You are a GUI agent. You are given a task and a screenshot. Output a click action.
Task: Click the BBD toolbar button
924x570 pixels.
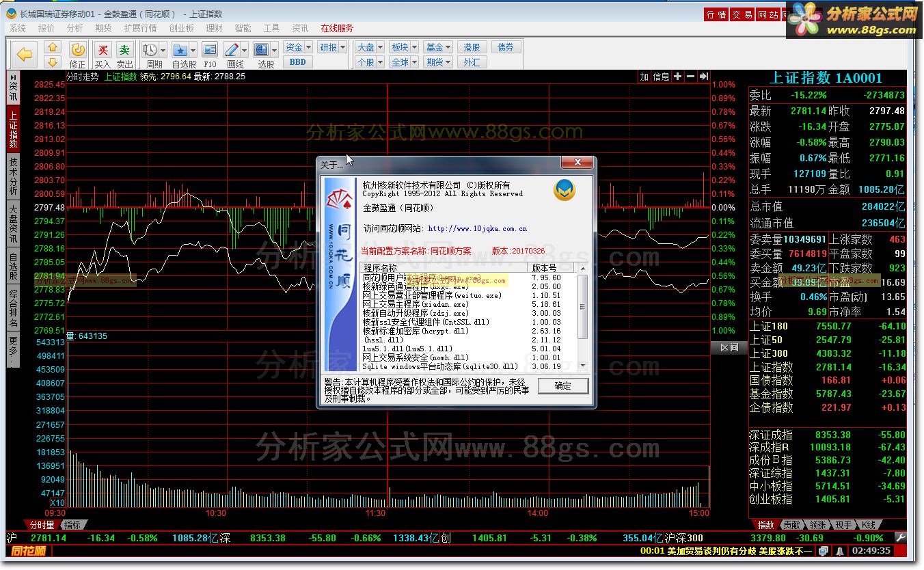click(x=297, y=62)
